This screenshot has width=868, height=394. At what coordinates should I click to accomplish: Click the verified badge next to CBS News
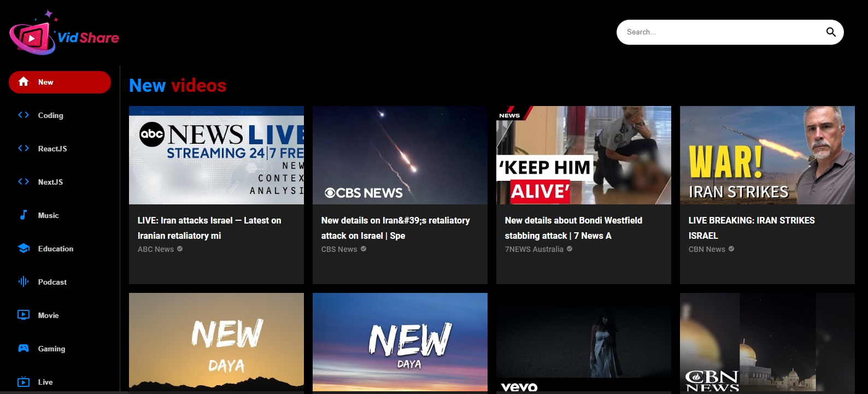(363, 249)
